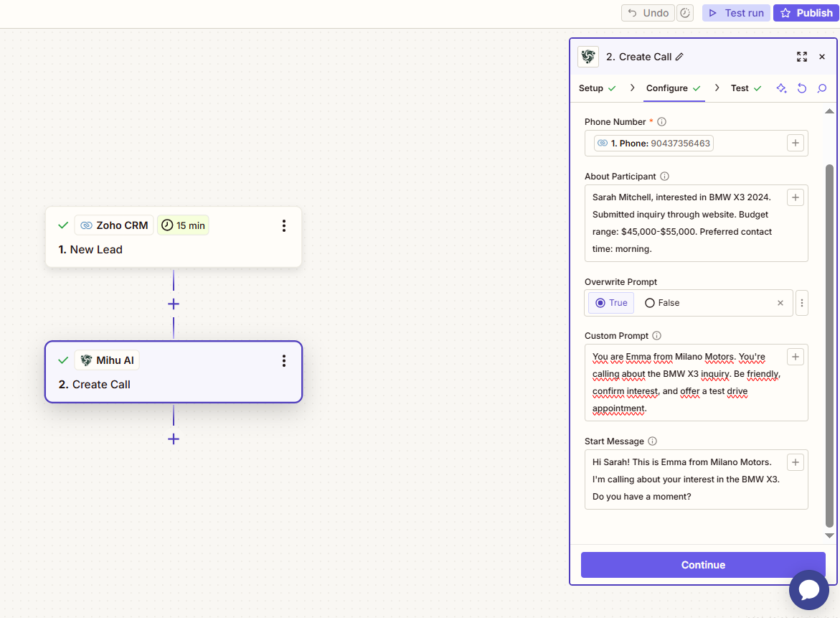Rename step with pencil icon beside Create Call
Screen dimensions: 840x618
tap(679, 57)
